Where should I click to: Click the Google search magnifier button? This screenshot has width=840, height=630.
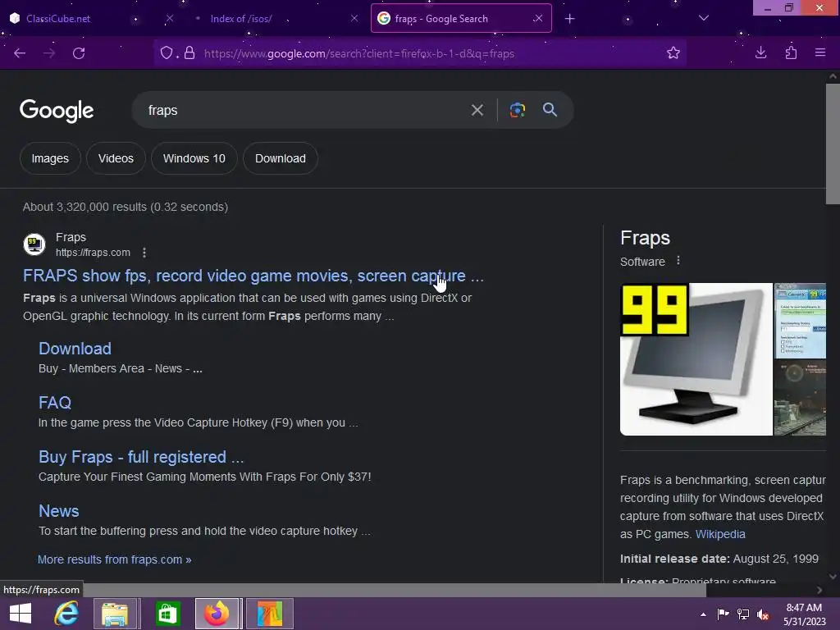tap(550, 110)
